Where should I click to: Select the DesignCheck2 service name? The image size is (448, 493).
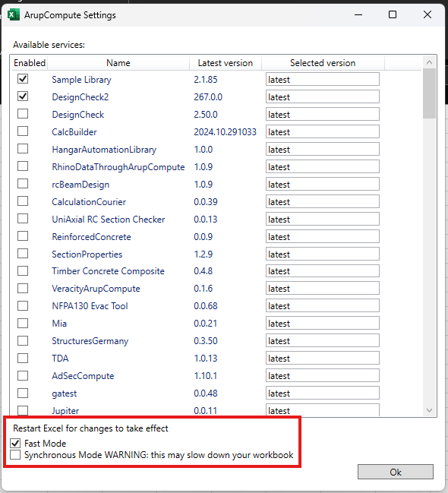pyautogui.click(x=80, y=96)
